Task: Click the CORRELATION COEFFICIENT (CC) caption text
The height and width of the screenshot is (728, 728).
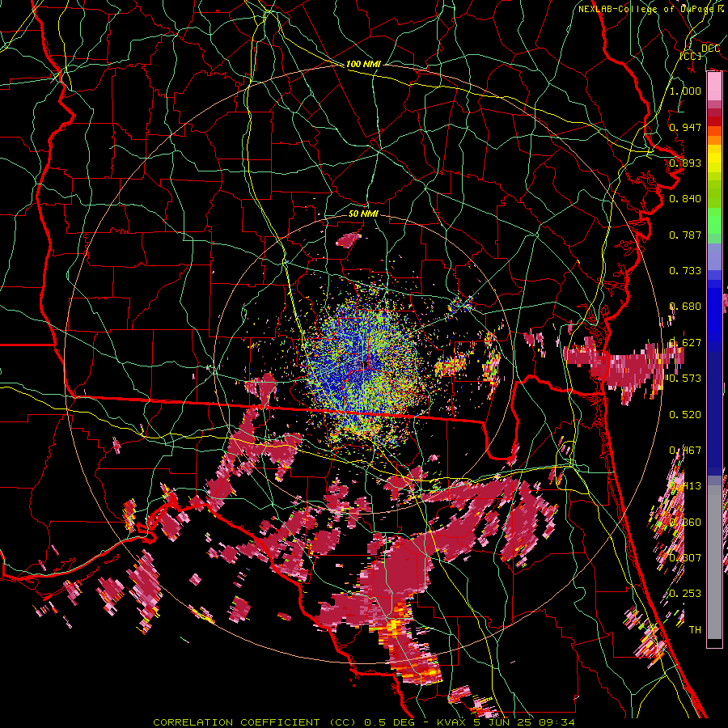Action: [x=255, y=722]
